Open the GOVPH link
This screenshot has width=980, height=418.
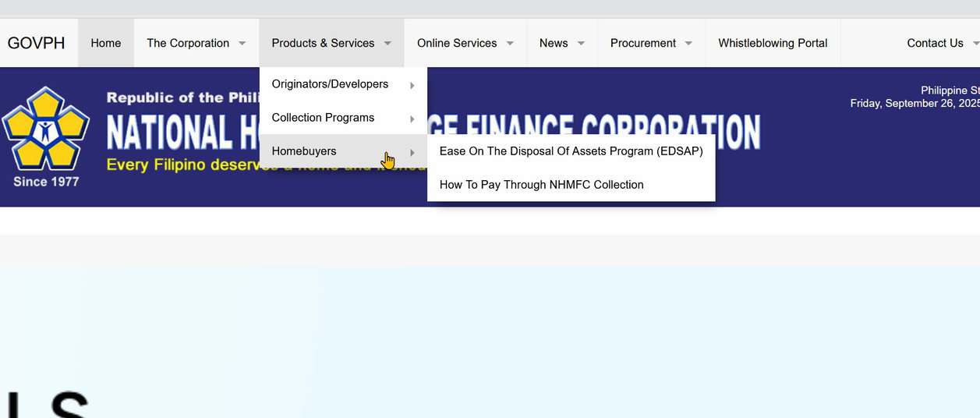point(37,43)
